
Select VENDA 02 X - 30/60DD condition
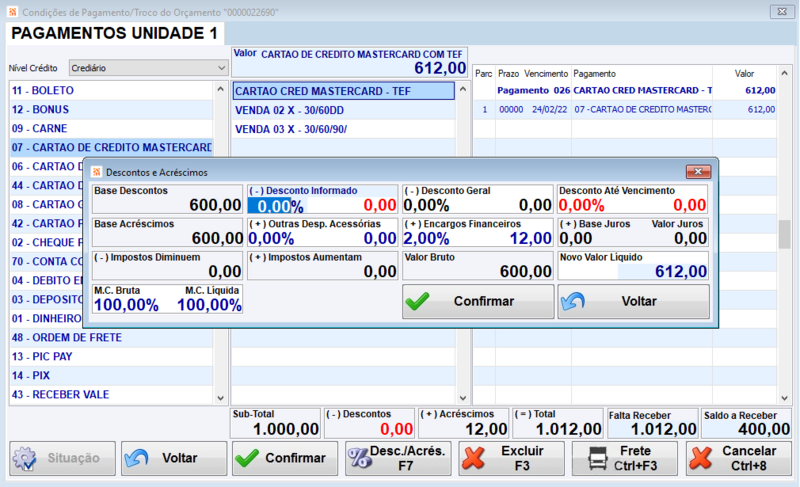point(343,110)
